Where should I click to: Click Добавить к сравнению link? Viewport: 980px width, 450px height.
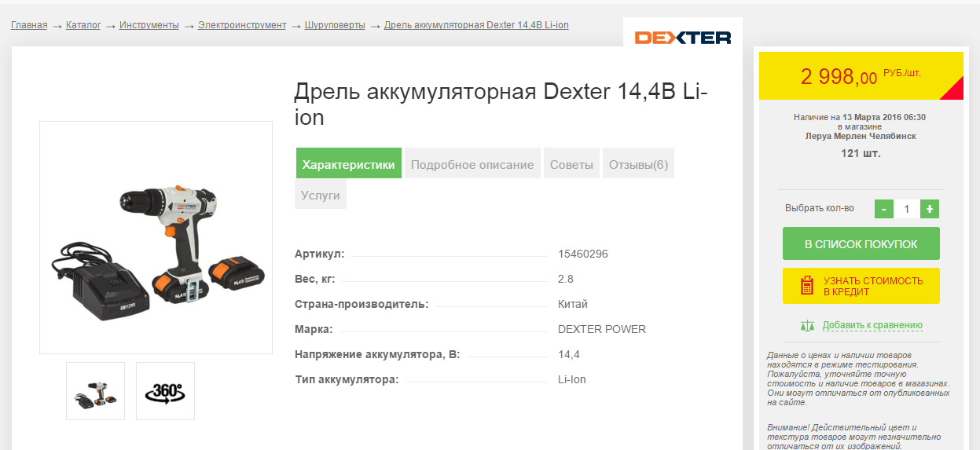coord(872,325)
